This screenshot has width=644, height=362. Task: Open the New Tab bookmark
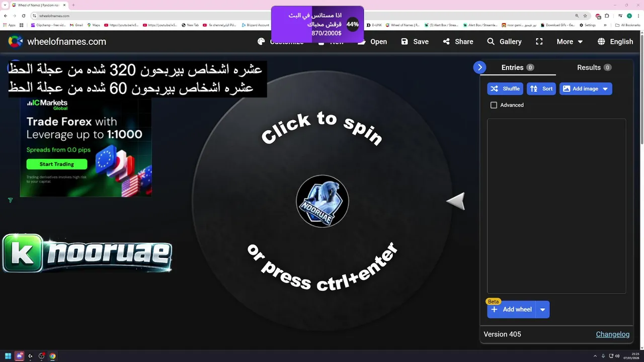[x=190, y=25]
